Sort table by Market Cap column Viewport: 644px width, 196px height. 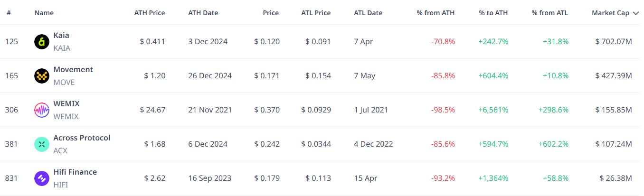tap(610, 13)
